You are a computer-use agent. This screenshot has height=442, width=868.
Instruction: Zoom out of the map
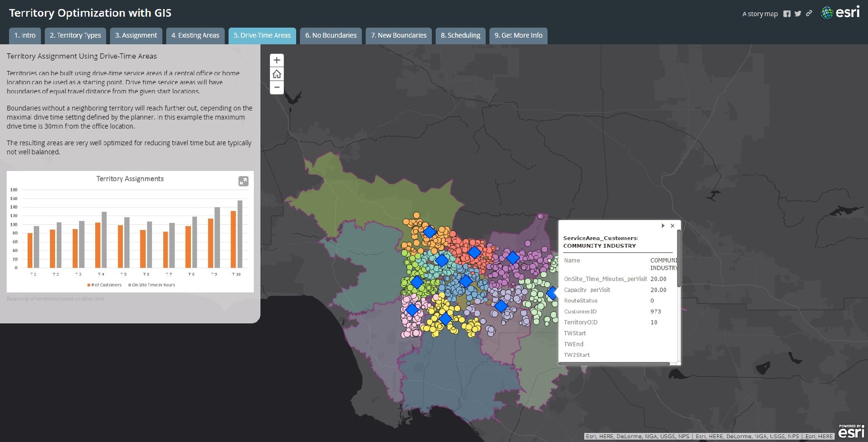277,88
